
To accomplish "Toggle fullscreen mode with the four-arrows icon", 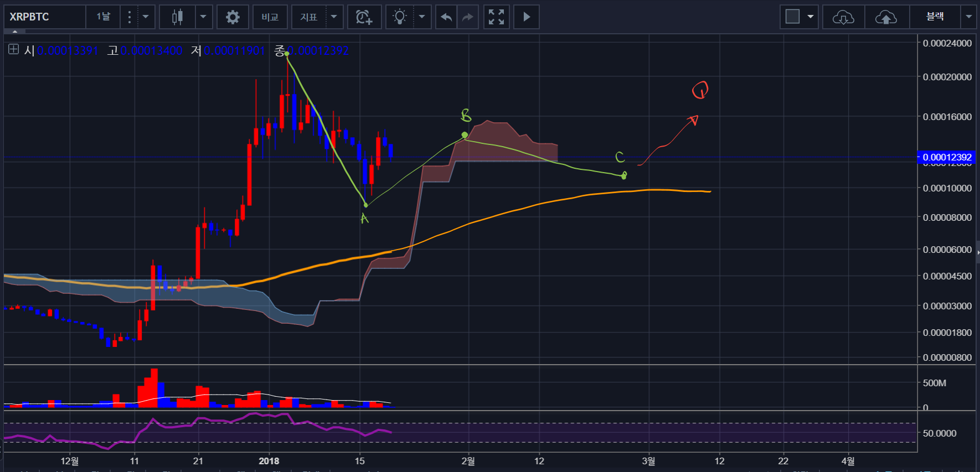I will pyautogui.click(x=496, y=17).
